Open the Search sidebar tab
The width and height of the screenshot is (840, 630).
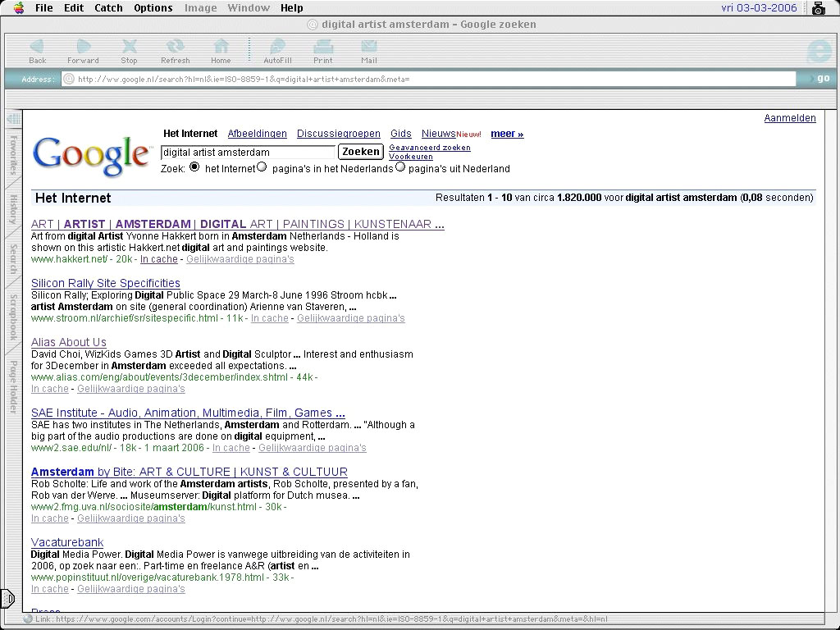(x=13, y=258)
